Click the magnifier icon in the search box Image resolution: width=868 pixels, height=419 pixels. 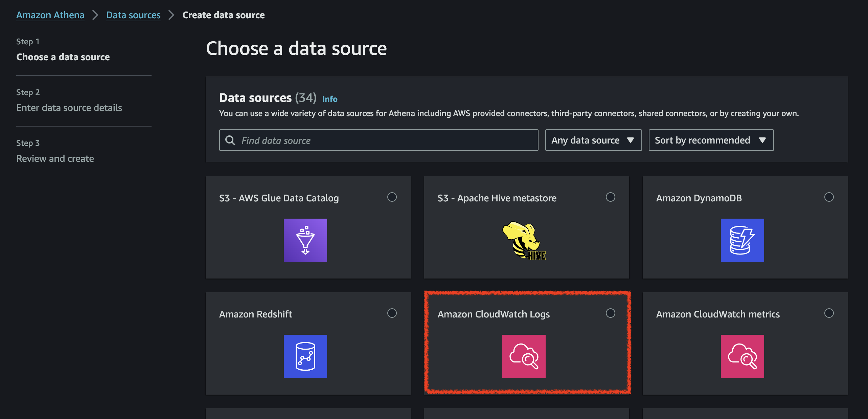coord(230,140)
